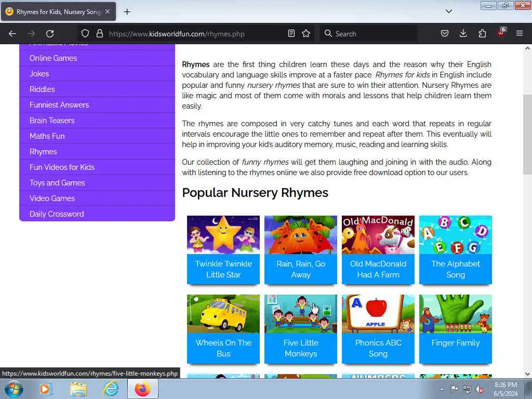Open Action Center flag icon
Screen dimensions: 532x399
(x=454, y=389)
